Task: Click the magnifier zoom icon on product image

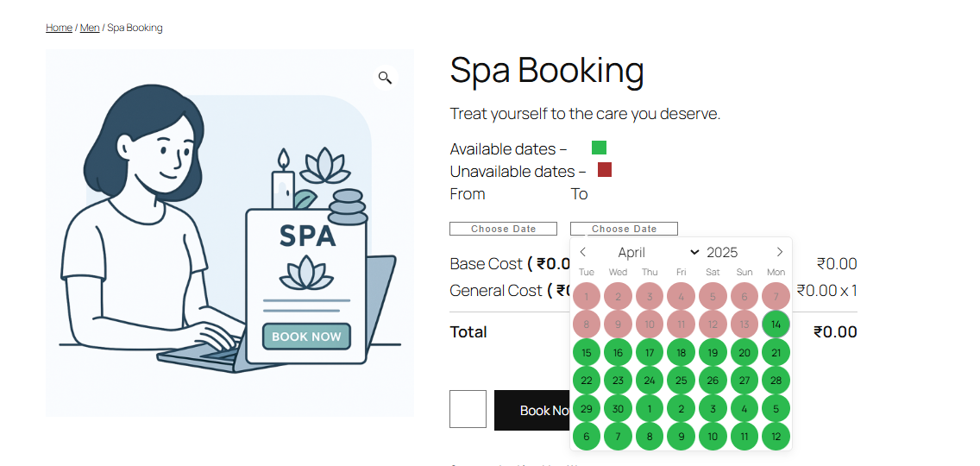Action: 385,78
